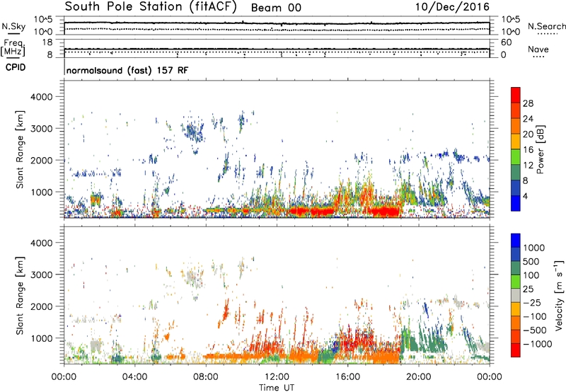
Task: Click the 'N.Sky' axis label
Action: [13, 26]
